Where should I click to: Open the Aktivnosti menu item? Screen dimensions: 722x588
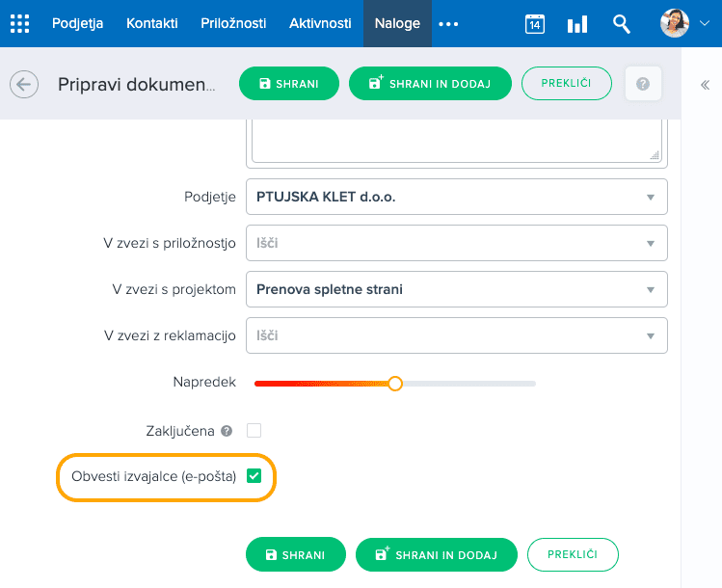320,24
